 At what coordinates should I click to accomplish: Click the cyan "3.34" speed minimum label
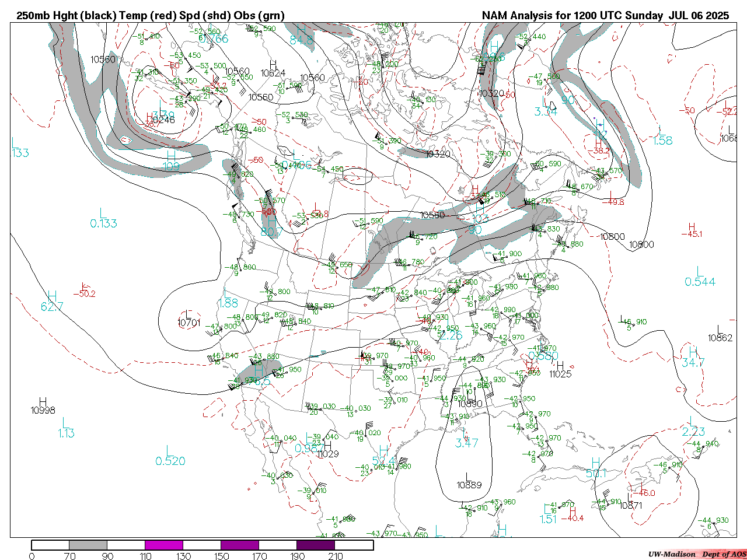click(x=546, y=111)
